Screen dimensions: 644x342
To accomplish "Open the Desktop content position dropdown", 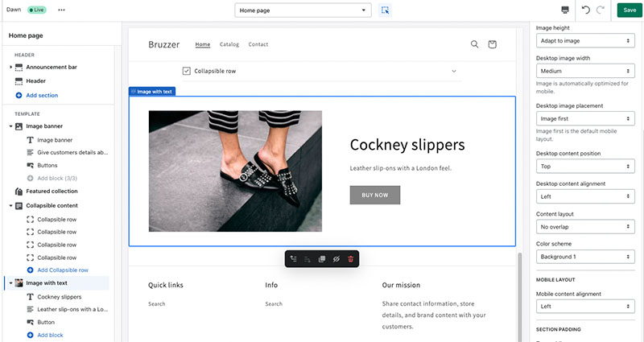I will 585,167.
